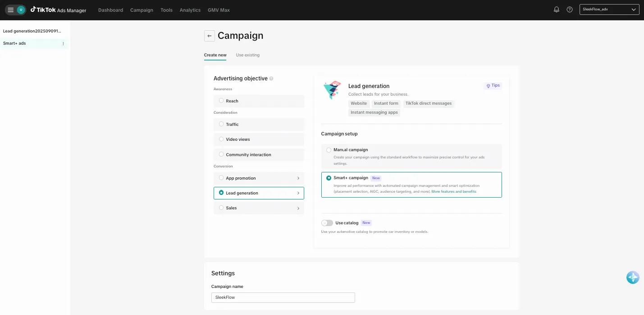Click the user avatar in the top bar
The height and width of the screenshot is (315, 644).
(x=20, y=9)
